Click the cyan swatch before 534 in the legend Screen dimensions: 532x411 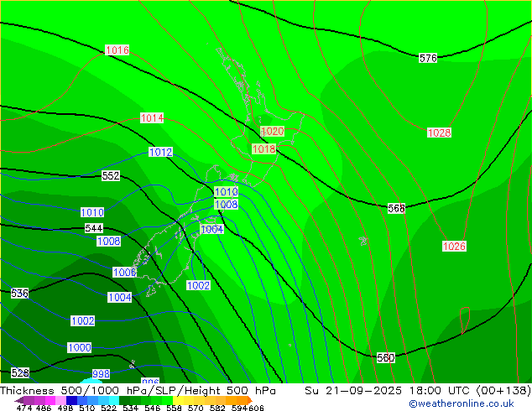pos(114,400)
